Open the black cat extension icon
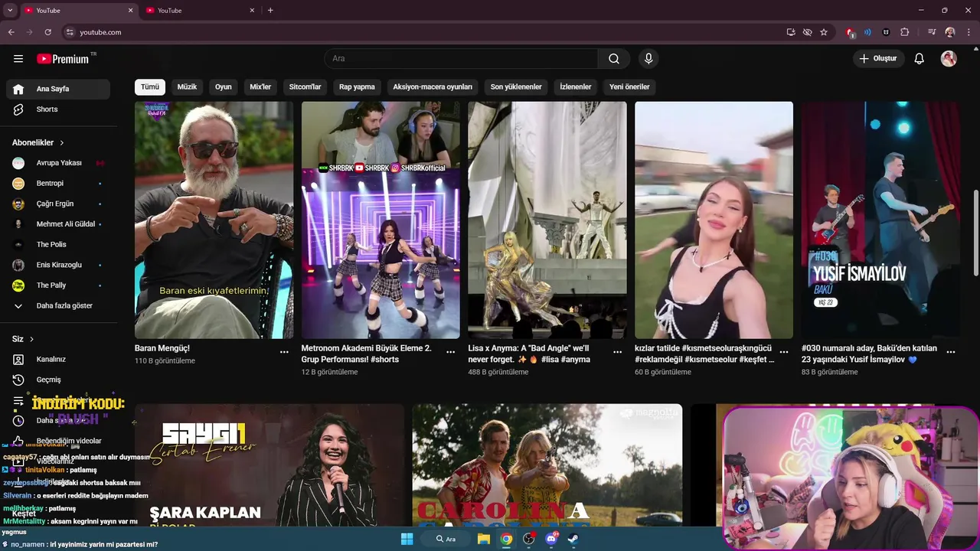 (887, 32)
